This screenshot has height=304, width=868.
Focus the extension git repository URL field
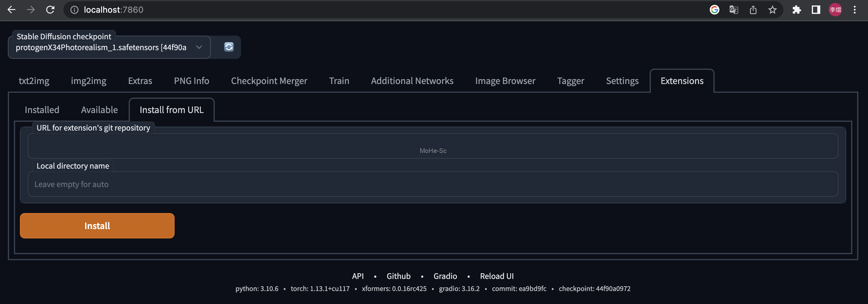click(x=433, y=146)
